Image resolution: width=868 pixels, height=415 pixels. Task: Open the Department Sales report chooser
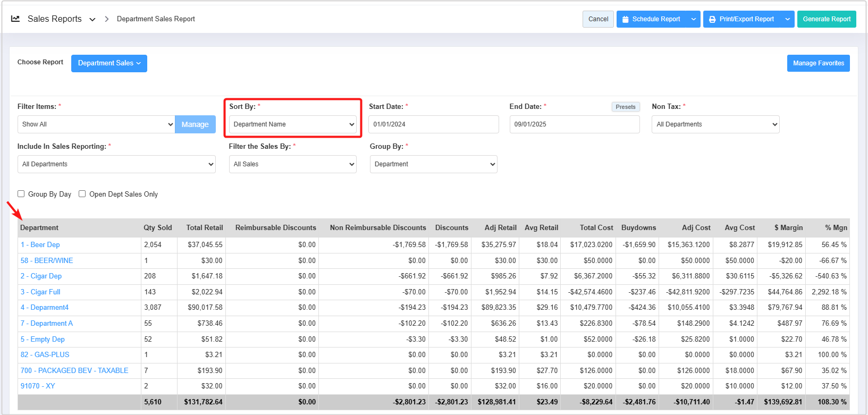coord(109,63)
